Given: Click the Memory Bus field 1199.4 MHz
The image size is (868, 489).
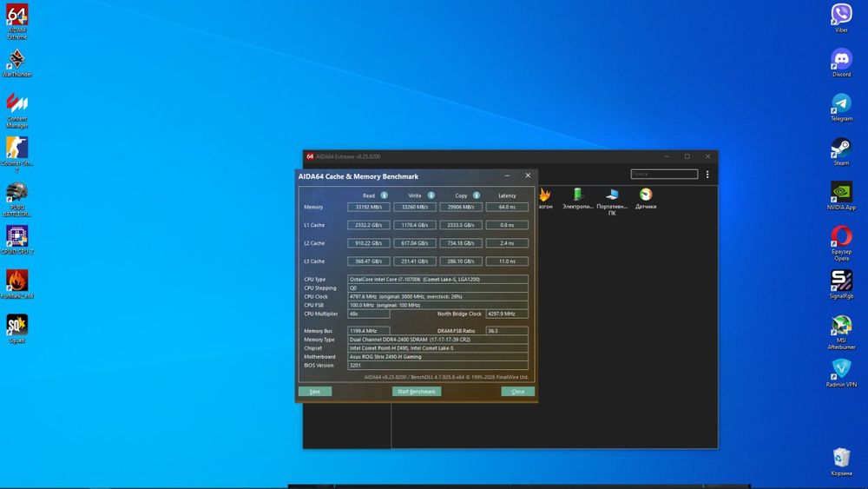Looking at the screenshot, I should click(369, 331).
